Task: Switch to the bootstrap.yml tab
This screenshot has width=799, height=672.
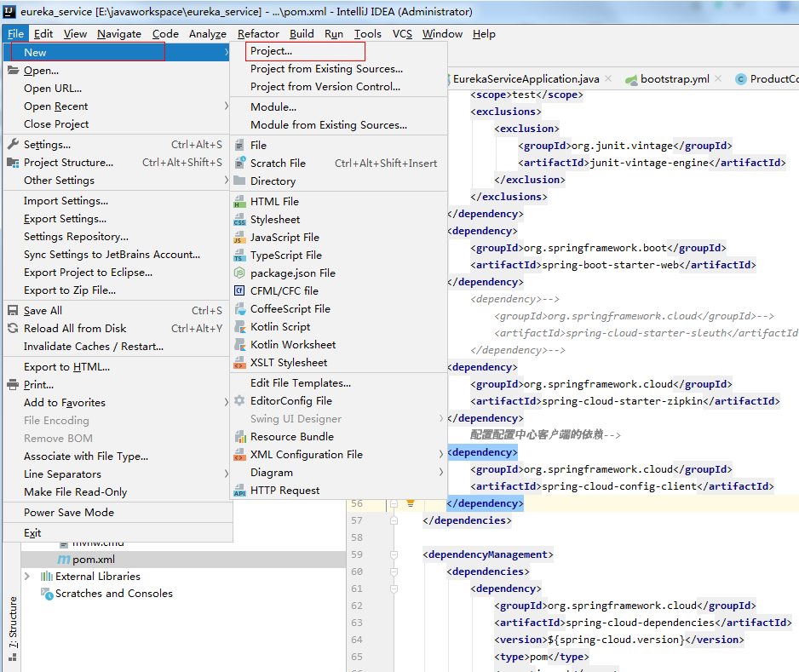Action: coord(675,79)
